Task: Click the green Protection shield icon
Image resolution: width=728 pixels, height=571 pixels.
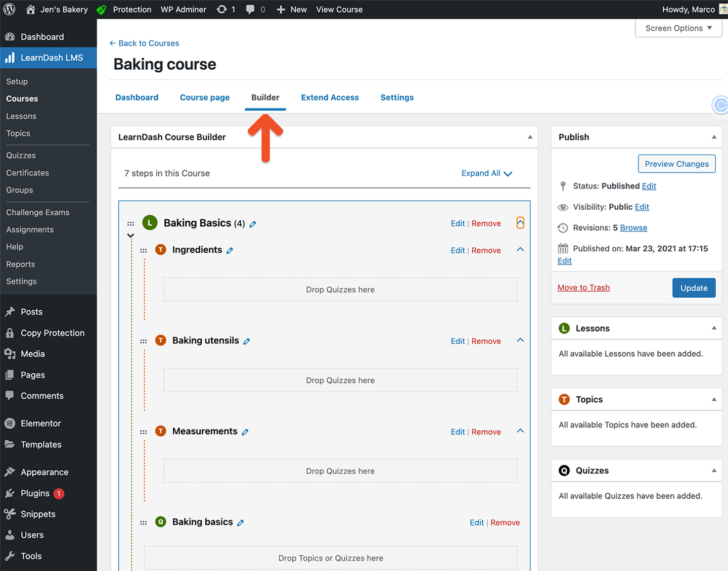Action: pyautogui.click(x=102, y=10)
